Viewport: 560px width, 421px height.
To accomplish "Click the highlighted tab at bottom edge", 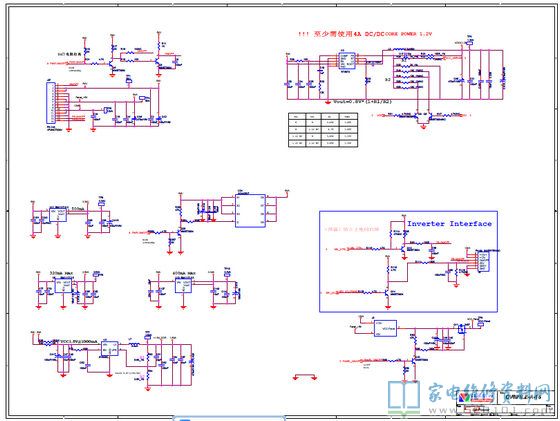I will coord(229,419).
